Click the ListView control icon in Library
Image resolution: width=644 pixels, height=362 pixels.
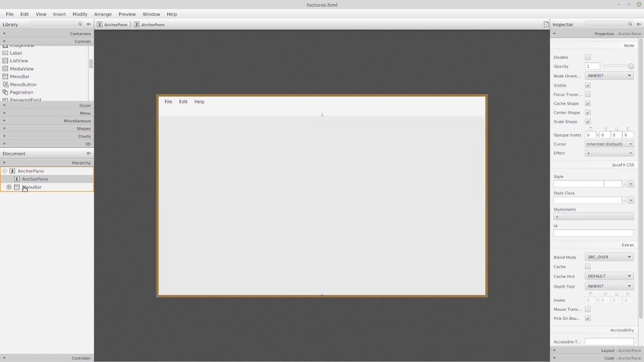6,61
